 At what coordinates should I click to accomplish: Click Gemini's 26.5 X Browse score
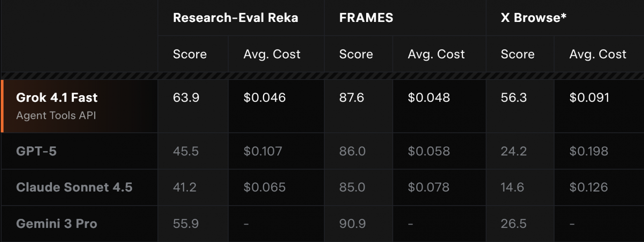tap(514, 224)
